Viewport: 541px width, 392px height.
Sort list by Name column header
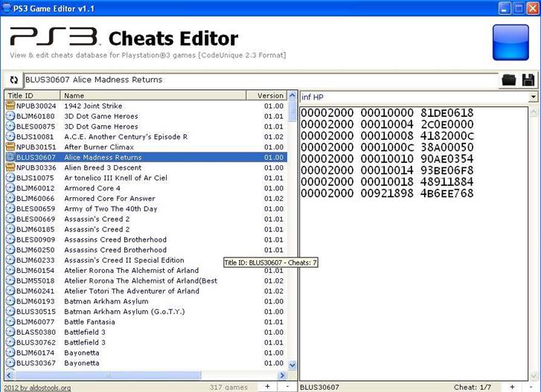(153, 95)
